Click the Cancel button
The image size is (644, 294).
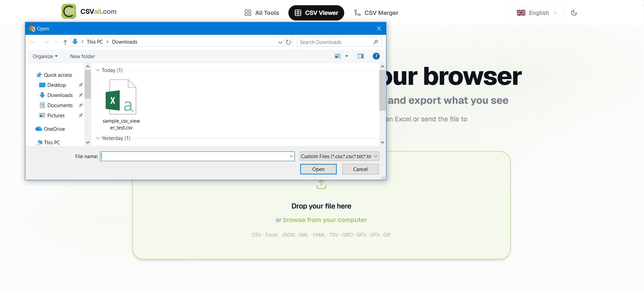360,169
